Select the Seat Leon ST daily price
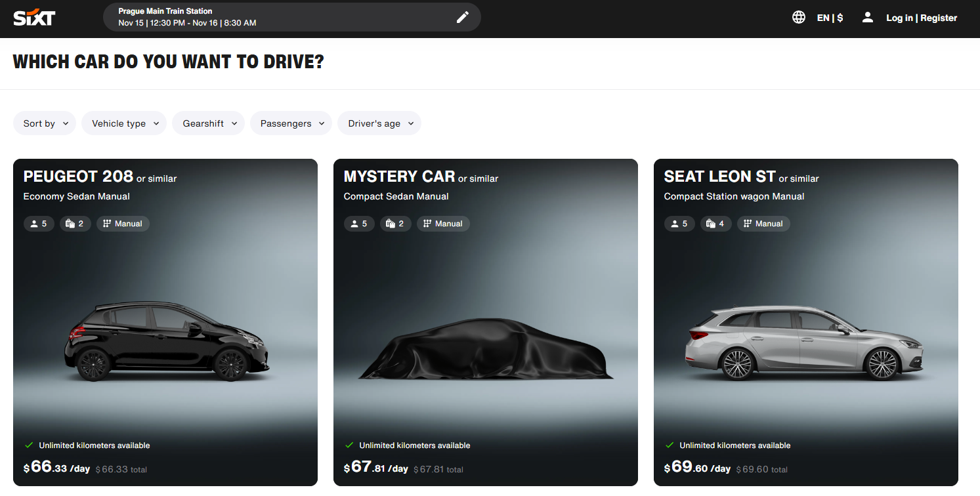The width and height of the screenshot is (980, 496). tap(697, 467)
